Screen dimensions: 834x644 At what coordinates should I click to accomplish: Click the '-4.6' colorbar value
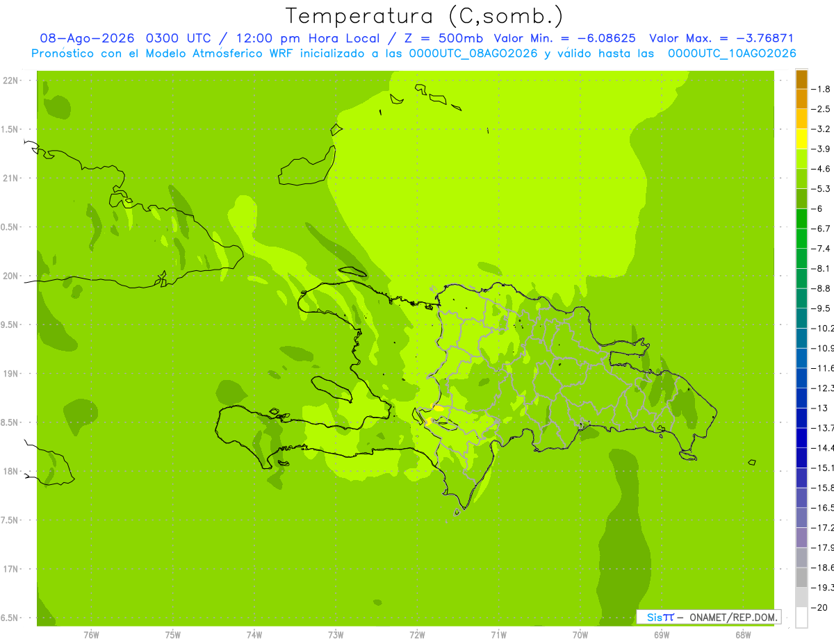coord(821,169)
